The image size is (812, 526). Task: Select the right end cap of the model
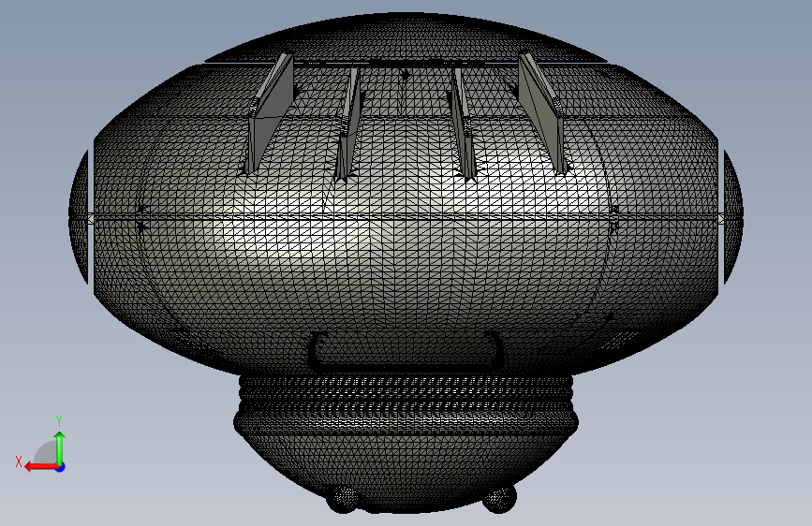[733, 217]
